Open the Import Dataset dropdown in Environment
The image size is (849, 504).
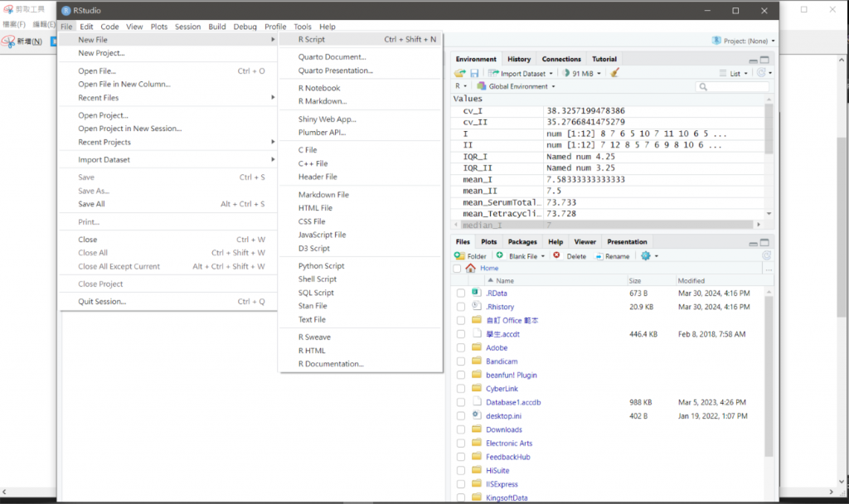coord(521,74)
